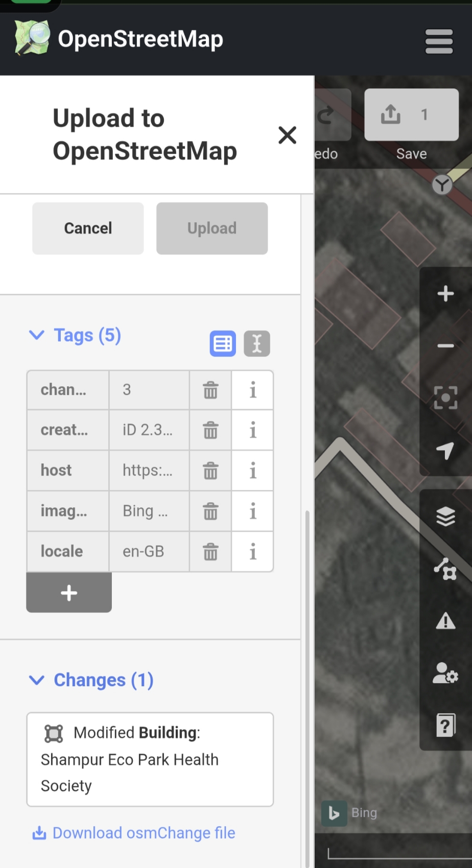The height and width of the screenshot is (868, 472).
Task: Delete the chan... tag row
Action: pos(210,390)
